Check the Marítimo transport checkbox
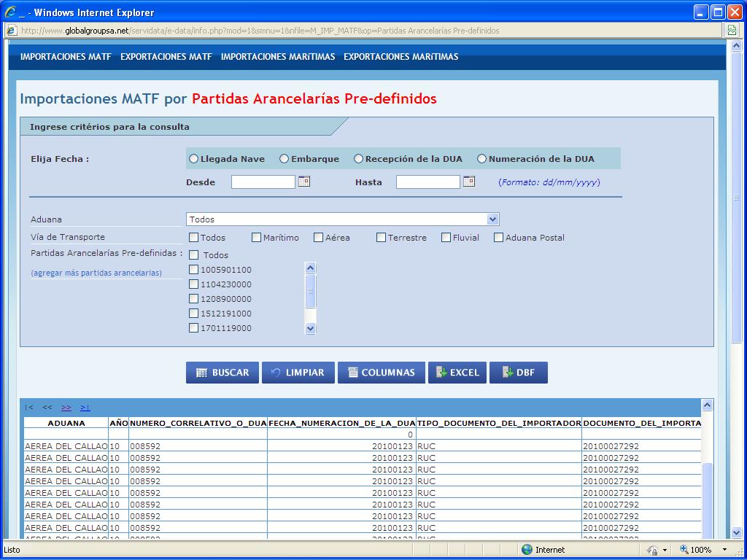The image size is (747, 560). 257,238
